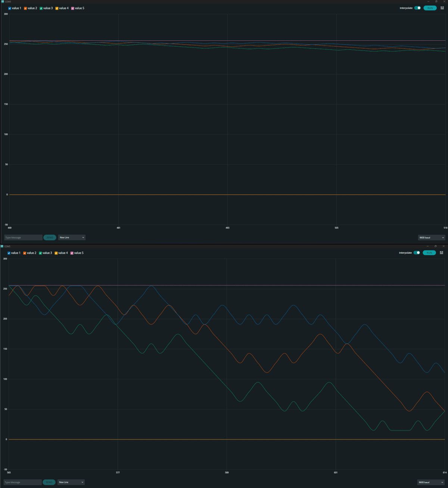The image size is (448, 488).
Task: Clear the graph using the upper plotter's clear icon
Action: (442, 8)
